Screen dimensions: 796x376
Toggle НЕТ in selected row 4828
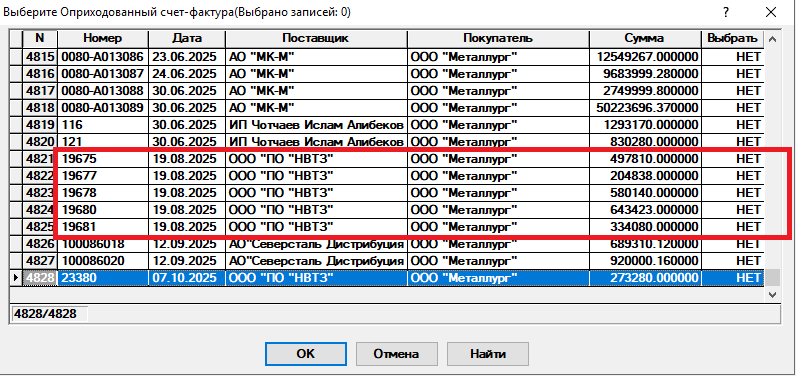[x=733, y=278]
